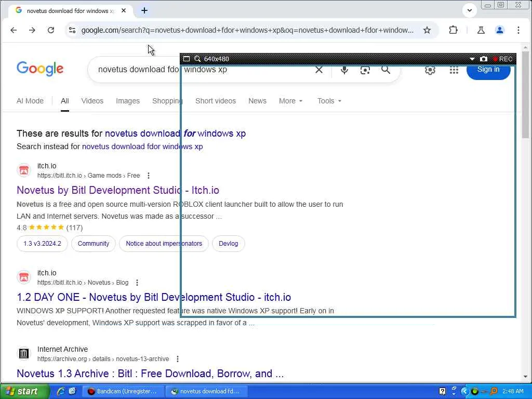Open more options for Internet Archive result

[178, 358]
